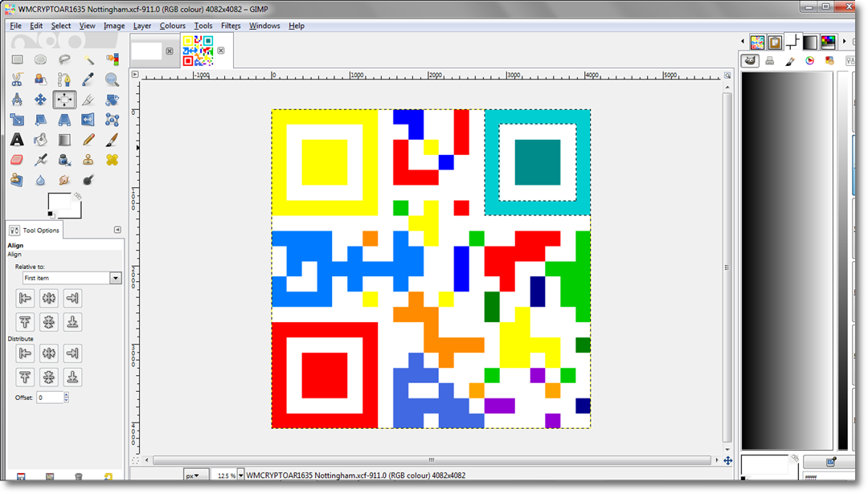Viewport: 868px width, 494px height.
Task: Activate the Foreground Select tool
Action: pos(40,80)
